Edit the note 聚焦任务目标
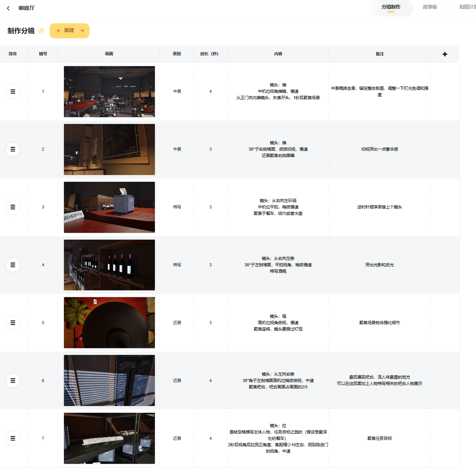Screen dimensions: 476x468 click(x=380, y=439)
